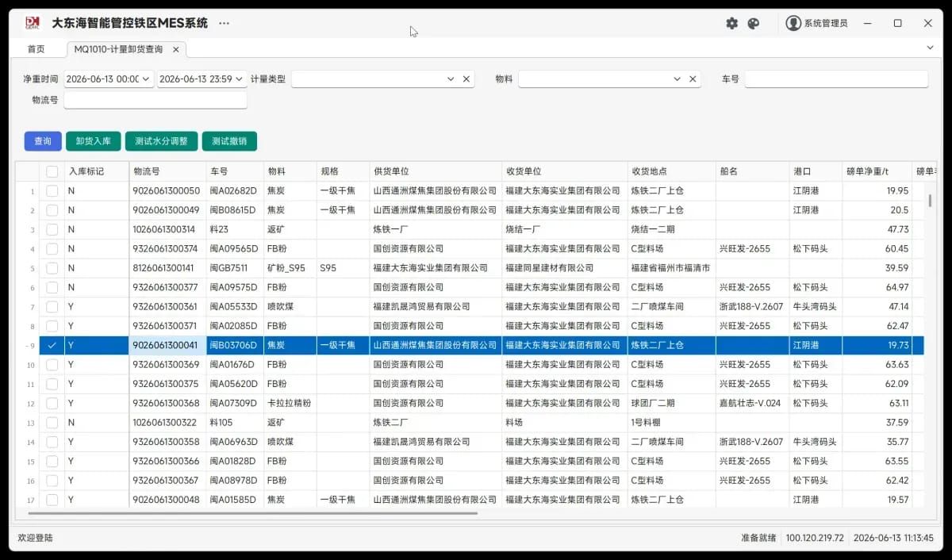Clear the 物料 field with X icon
Image resolution: width=952 pixels, height=560 pixels.
click(693, 79)
